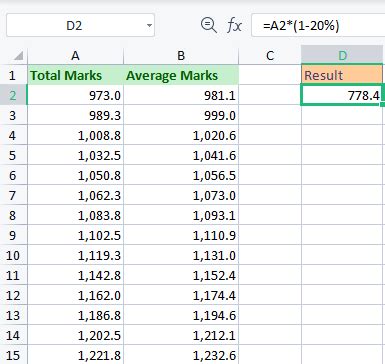Select cell with value 1,232.6
Screen dimensions: 385x364
click(181, 355)
